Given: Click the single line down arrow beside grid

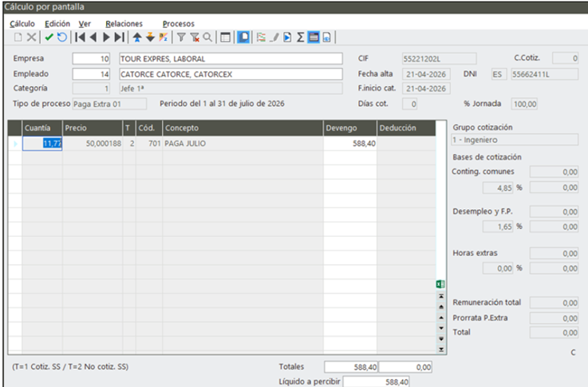Looking at the screenshot, I should (441, 328).
